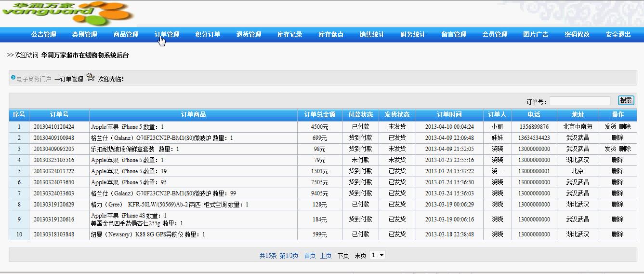Delete order 20130409100948

(x=618, y=138)
